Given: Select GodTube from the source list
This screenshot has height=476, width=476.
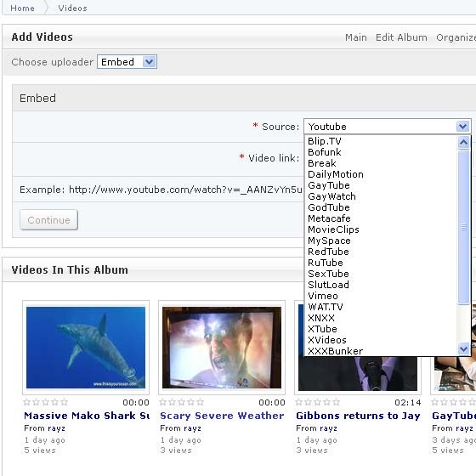Looking at the screenshot, I should click(329, 207).
